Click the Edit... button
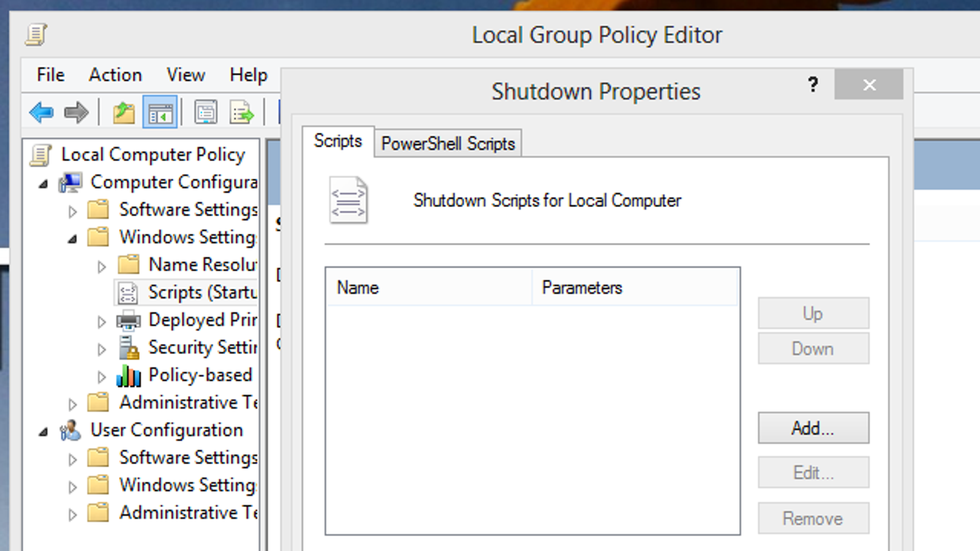The height and width of the screenshot is (551, 980). point(813,473)
